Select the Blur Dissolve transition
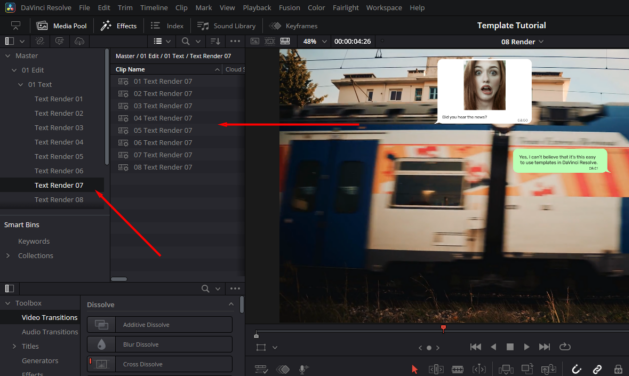 click(x=160, y=344)
